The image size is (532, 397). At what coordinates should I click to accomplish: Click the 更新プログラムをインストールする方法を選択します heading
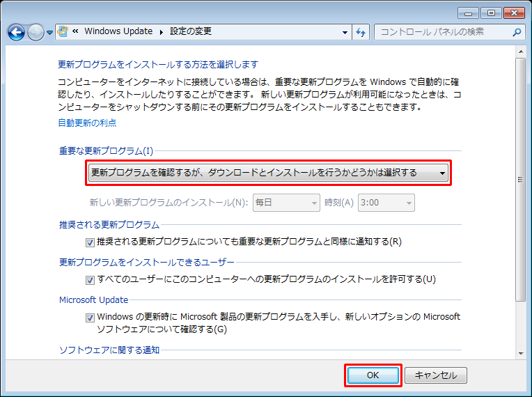pos(158,65)
